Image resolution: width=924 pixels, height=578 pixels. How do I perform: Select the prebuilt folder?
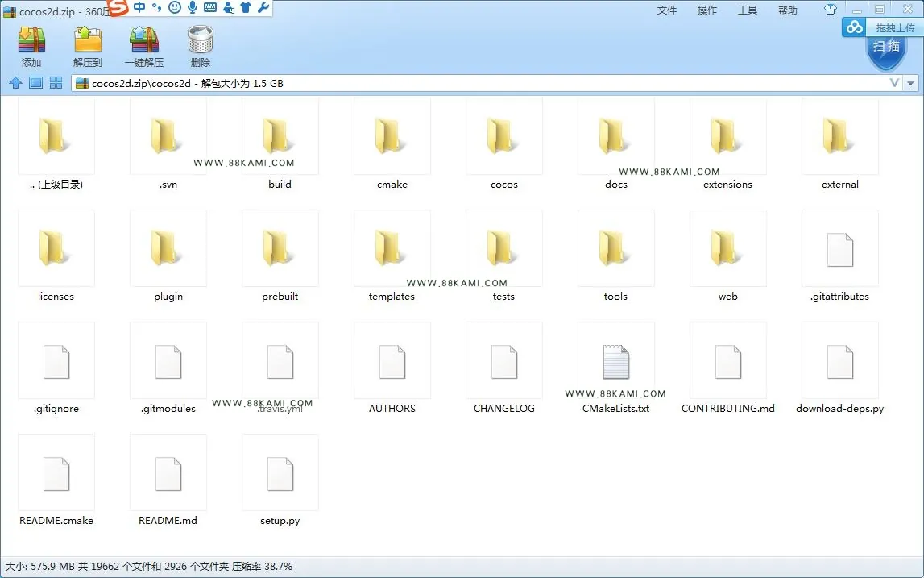pos(280,256)
